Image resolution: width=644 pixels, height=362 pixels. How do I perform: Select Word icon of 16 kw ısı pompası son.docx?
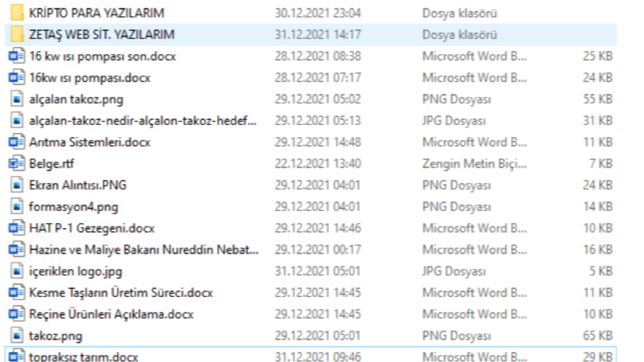coord(16,56)
